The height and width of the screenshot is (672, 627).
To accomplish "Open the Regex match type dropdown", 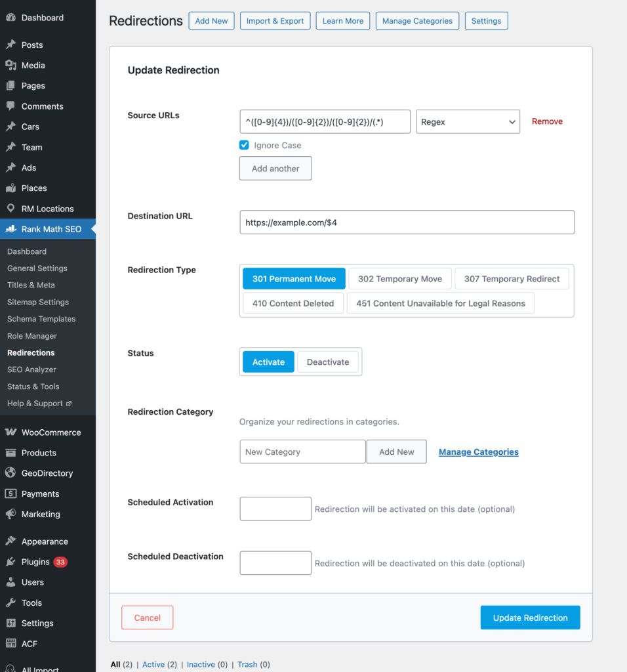I will click(x=468, y=122).
